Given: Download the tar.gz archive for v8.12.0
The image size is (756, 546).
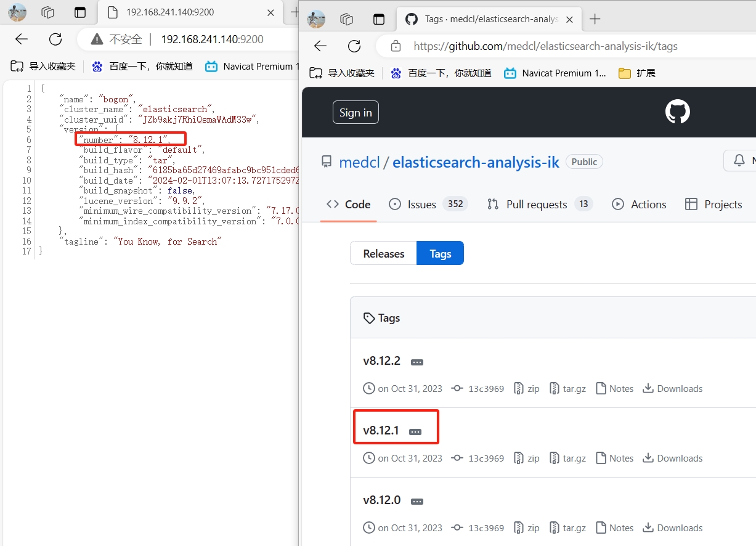Looking at the screenshot, I should [567, 528].
